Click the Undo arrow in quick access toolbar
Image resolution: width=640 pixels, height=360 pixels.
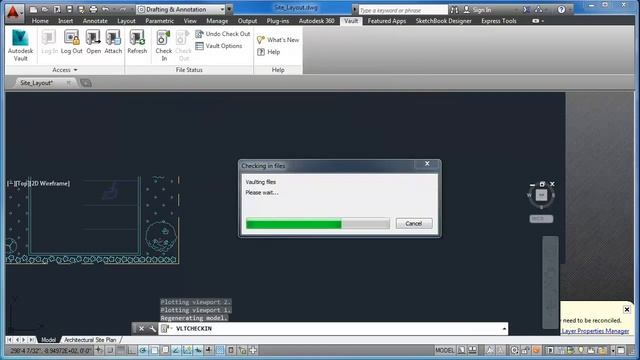click(106, 9)
